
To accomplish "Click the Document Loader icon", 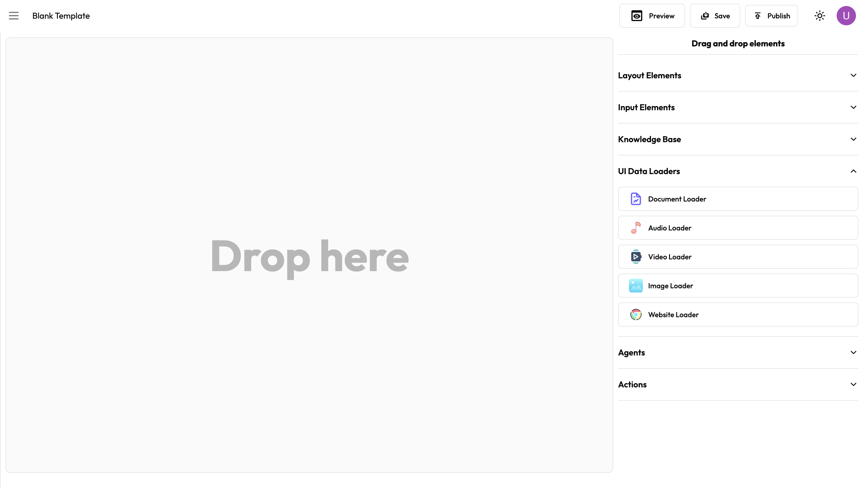I will [636, 199].
